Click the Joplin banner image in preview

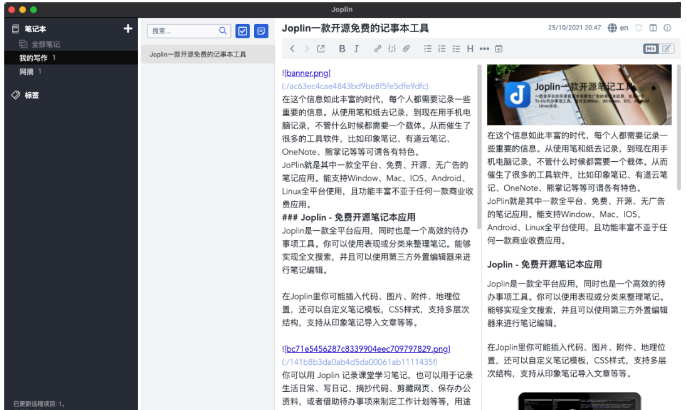(579, 95)
